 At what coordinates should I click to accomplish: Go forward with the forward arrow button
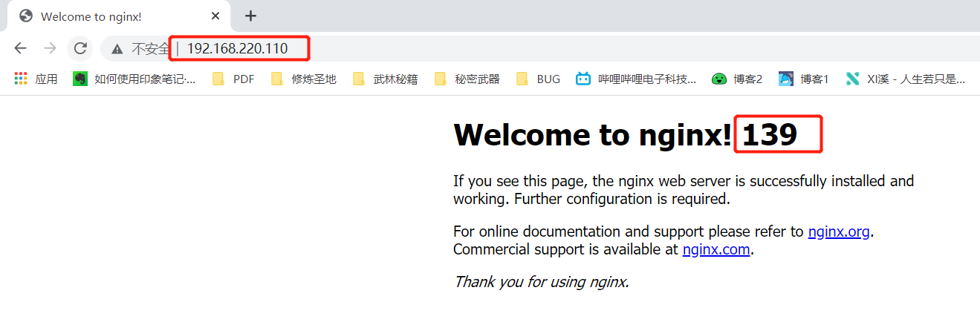50,49
